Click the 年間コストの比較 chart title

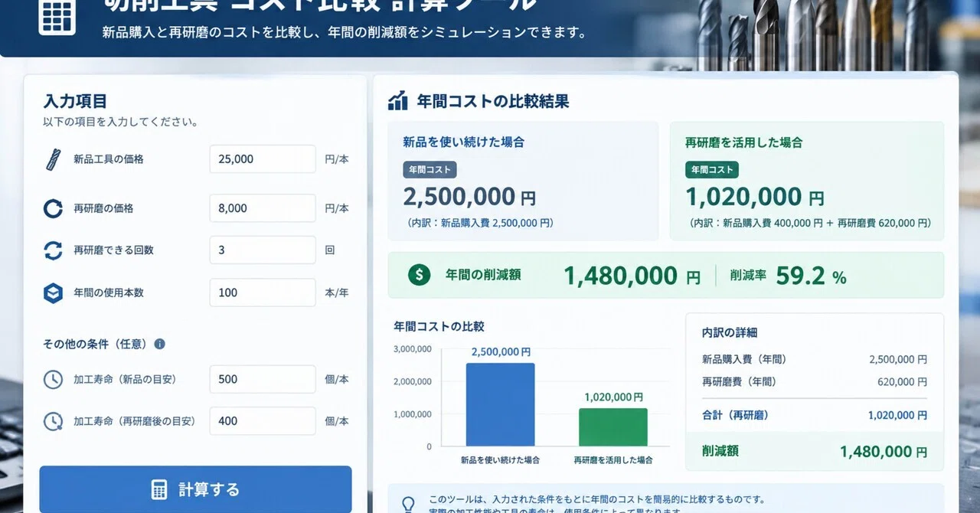point(439,326)
